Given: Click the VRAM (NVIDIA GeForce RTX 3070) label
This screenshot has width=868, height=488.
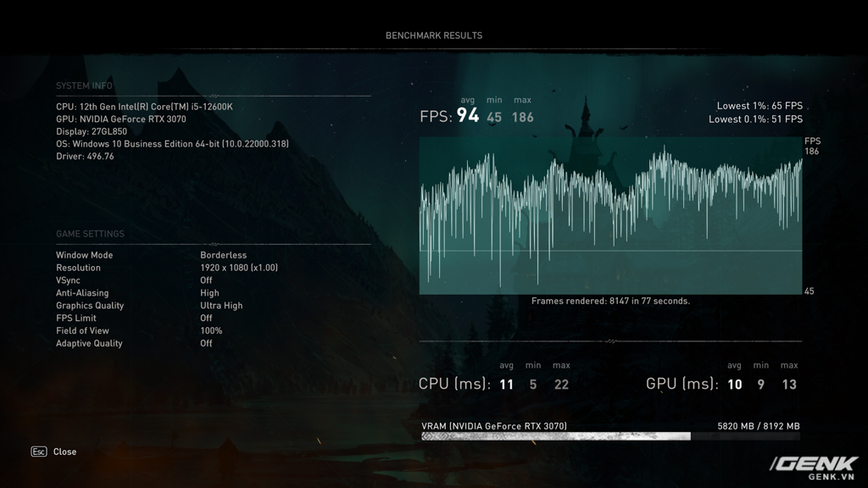Looking at the screenshot, I should click(494, 426).
